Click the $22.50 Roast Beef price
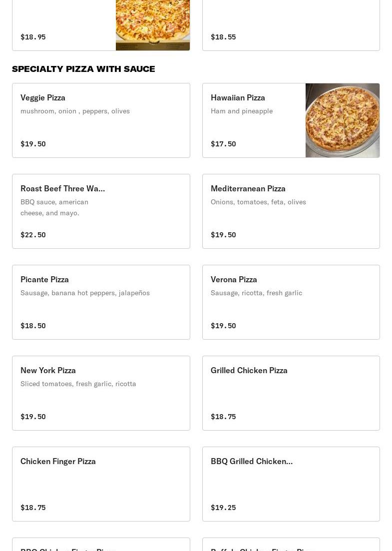The height and width of the screenshot is (551, 392). pos(33,235)
